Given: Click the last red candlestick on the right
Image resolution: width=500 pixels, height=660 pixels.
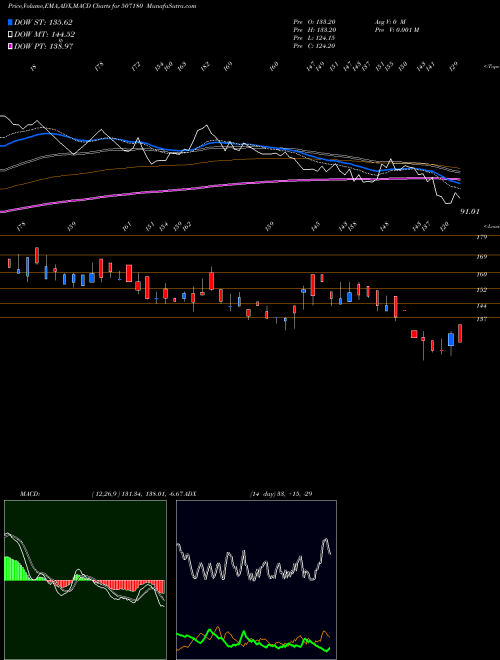Looking at the screenshot, I should 460,333.
